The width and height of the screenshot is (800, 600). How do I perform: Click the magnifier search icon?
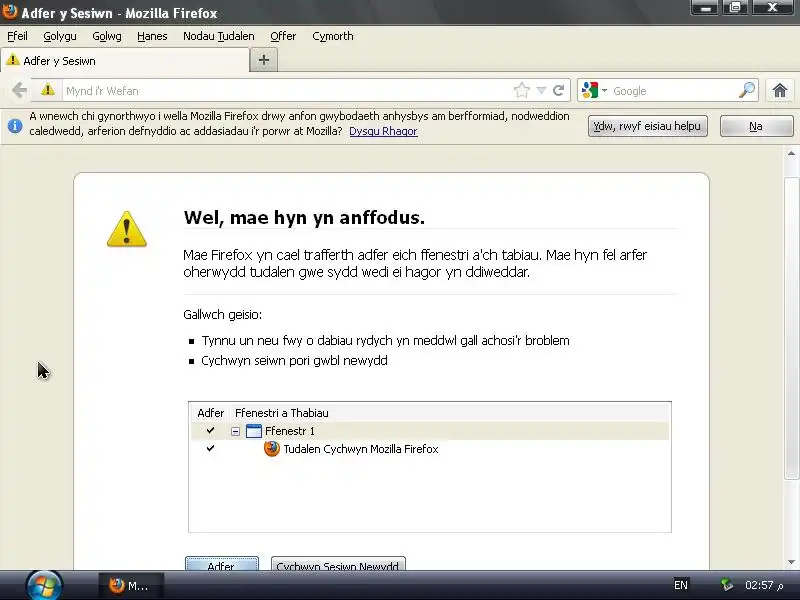746,90
